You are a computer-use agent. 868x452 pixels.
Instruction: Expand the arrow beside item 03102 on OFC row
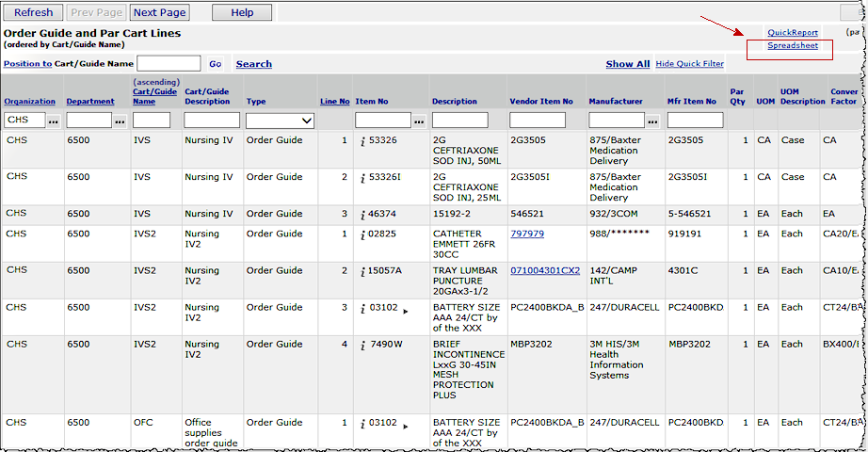point(406,426)
